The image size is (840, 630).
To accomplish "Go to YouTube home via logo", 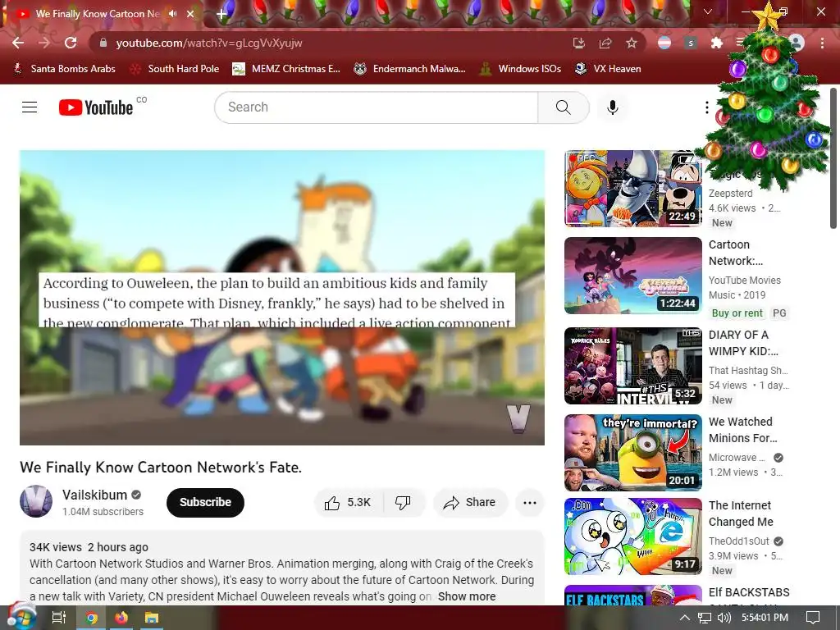I will tap(96, 107).
